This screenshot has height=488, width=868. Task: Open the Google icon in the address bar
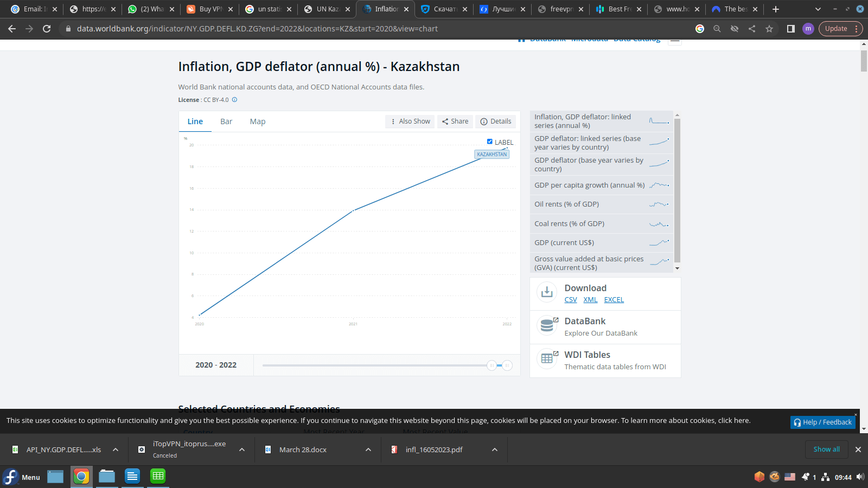tap(700, 29)
